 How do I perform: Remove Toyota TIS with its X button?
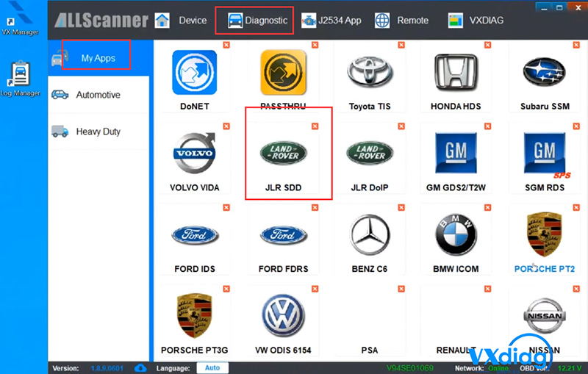[x=401, y=45]
